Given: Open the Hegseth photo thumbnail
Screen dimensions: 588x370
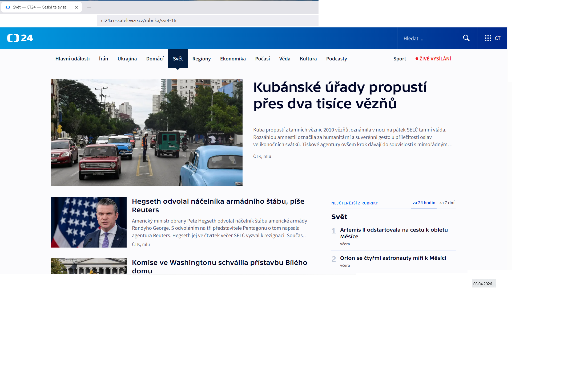Looking at the screenshot, I should [88, 222].
